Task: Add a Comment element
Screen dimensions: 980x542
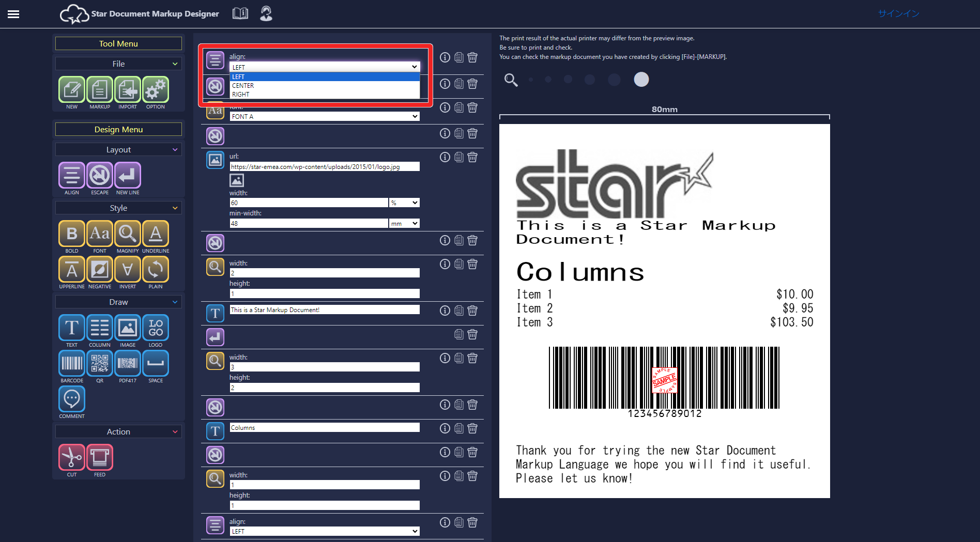Action: click(x=72, y=399)
